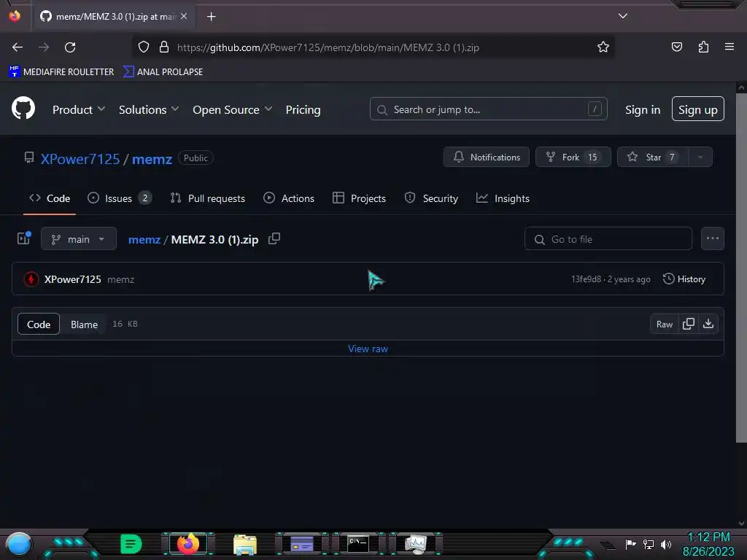Expand the Open Source menu

click(x=233, y=109)
